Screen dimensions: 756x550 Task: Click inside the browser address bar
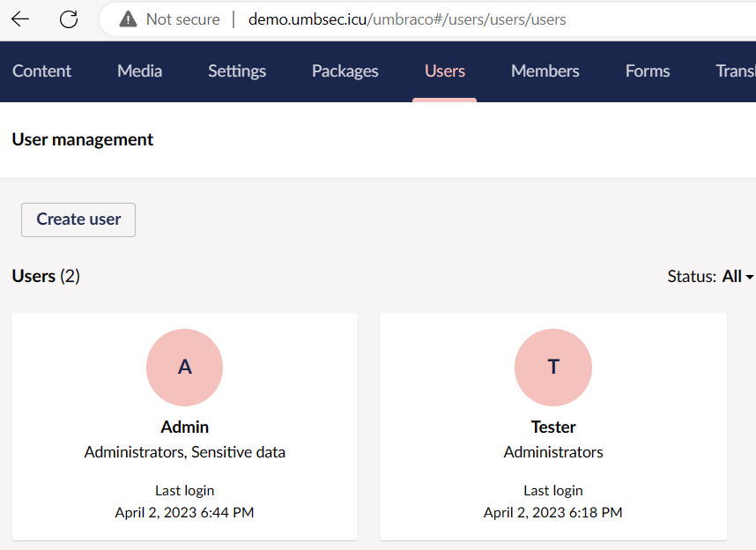tap(405, 19)
